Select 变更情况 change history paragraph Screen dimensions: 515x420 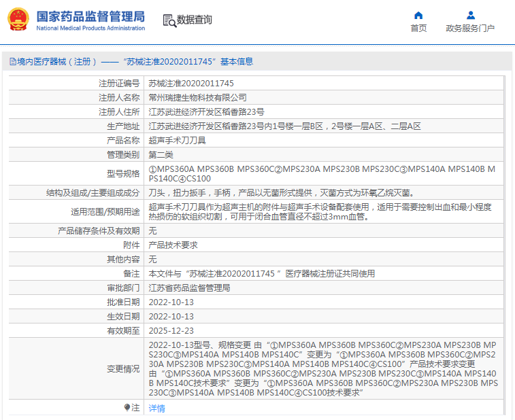[323, 369]
